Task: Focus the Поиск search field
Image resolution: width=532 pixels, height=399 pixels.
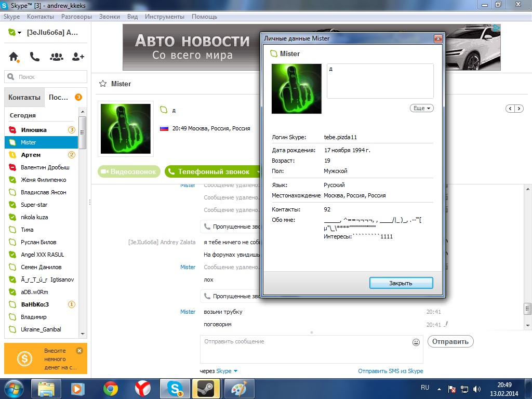Action: coord(46,77)
